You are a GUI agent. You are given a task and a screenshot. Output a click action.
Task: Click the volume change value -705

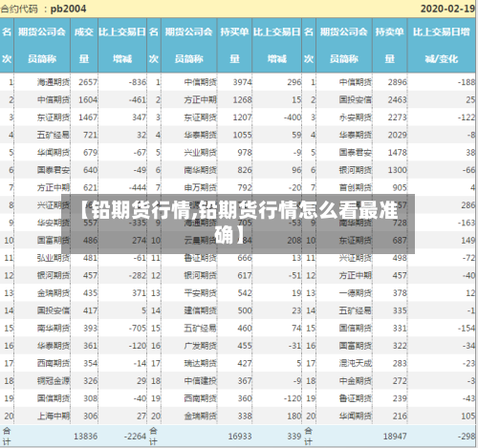pyautogui.click(x=138, y=328)
